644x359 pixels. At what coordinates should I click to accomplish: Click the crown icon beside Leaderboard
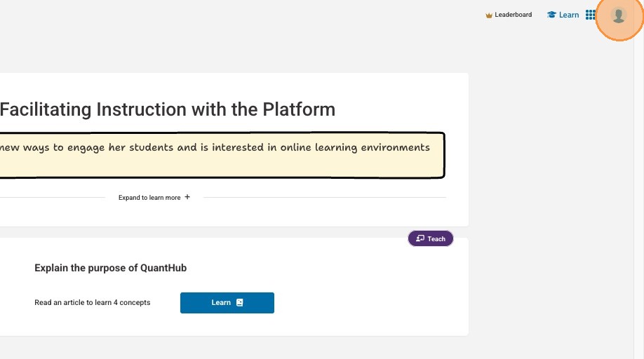[489, 15]
